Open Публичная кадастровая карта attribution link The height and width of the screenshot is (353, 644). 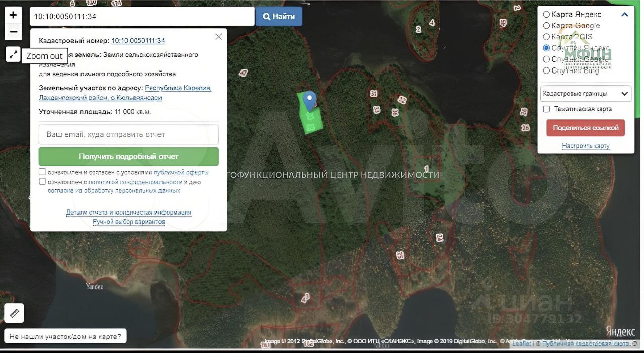coord(585,343)
